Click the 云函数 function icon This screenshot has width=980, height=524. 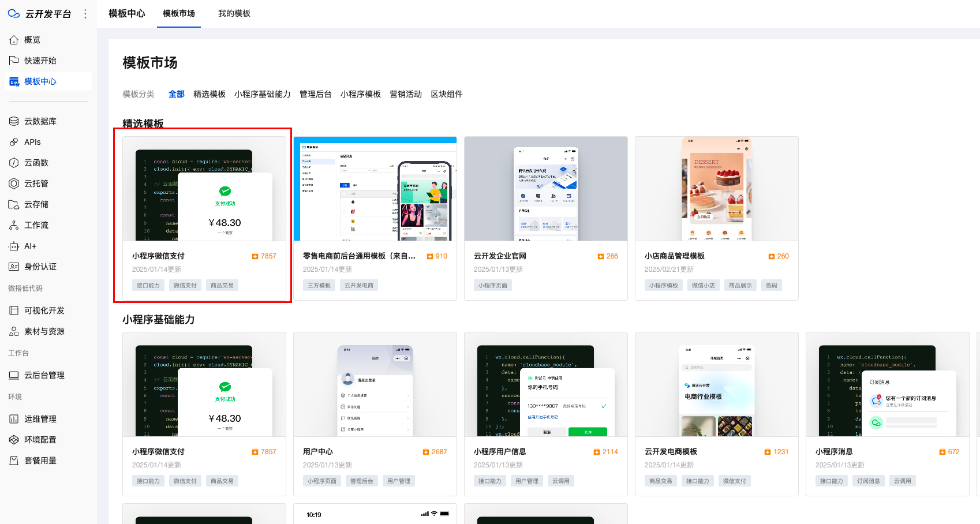click(14, 163)
